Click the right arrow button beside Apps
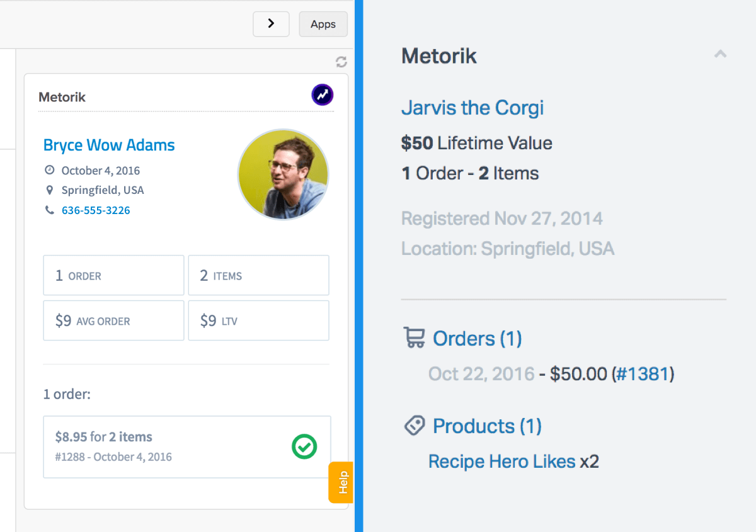The image size is (756, 532). tap(271, 24)
